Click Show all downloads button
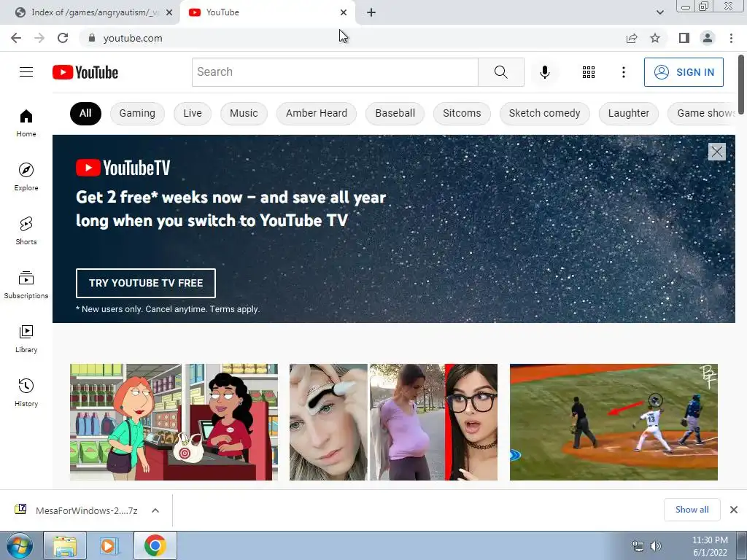This screenshot has height=560, width=747. tap(692, 510)
